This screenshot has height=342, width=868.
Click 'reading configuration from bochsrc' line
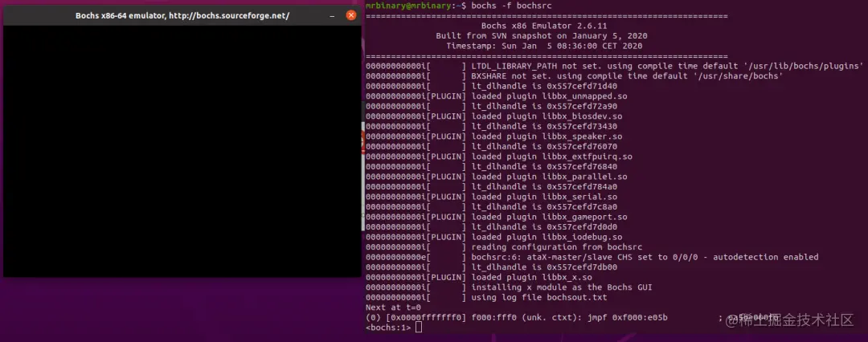(504, 246)
